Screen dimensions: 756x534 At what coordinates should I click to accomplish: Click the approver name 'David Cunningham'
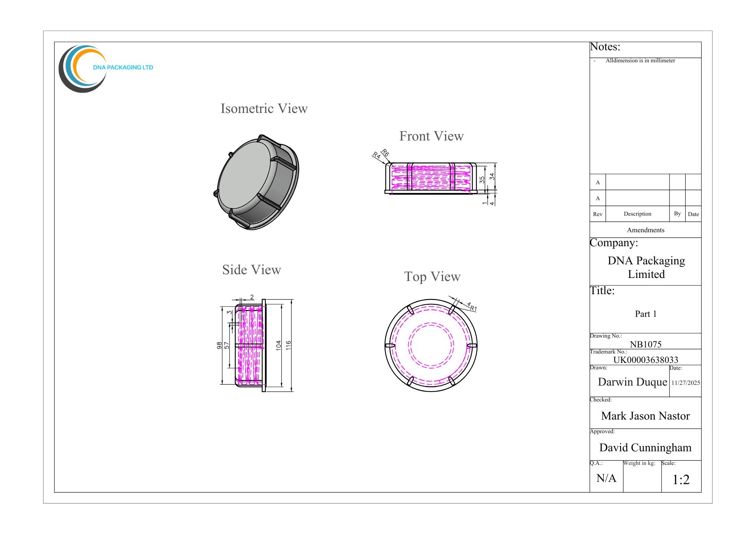[x=645, y=448]
